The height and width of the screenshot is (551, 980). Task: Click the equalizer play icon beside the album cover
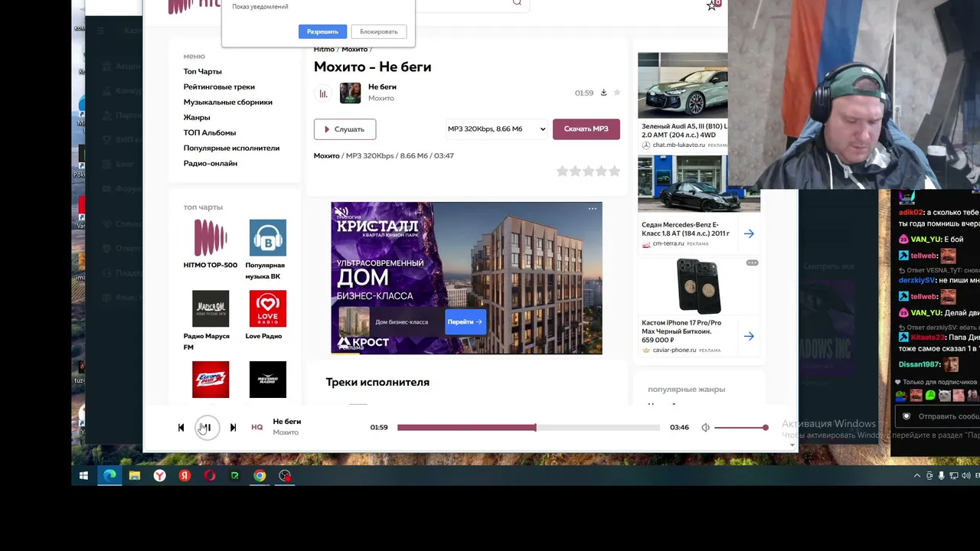tap(323, 94)
